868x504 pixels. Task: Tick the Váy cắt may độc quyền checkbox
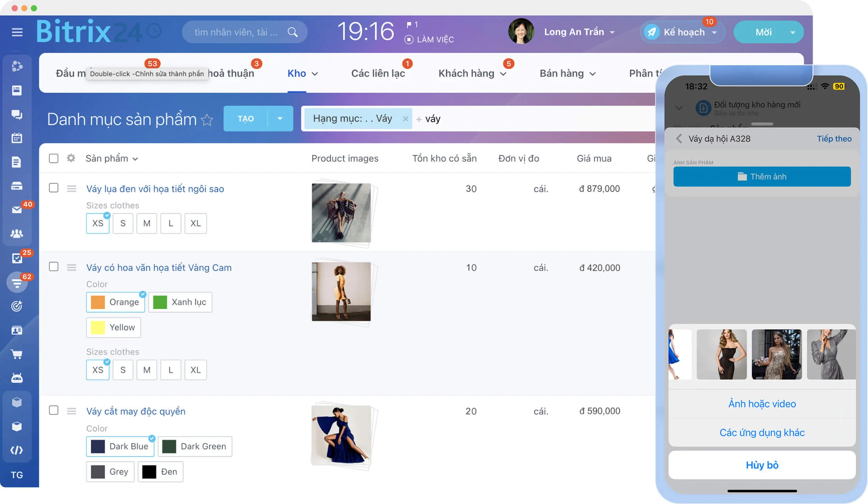point(54,410)
